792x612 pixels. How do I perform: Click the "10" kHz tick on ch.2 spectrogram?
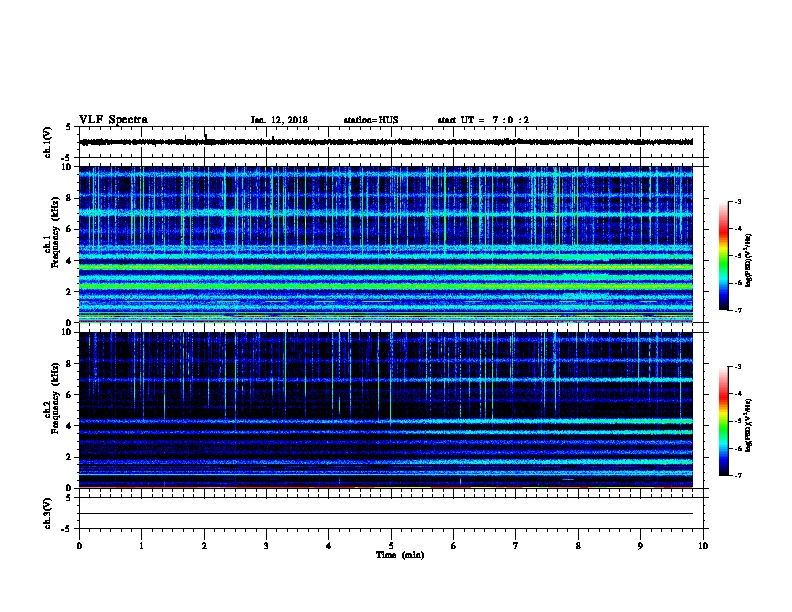tap(68, 332)
